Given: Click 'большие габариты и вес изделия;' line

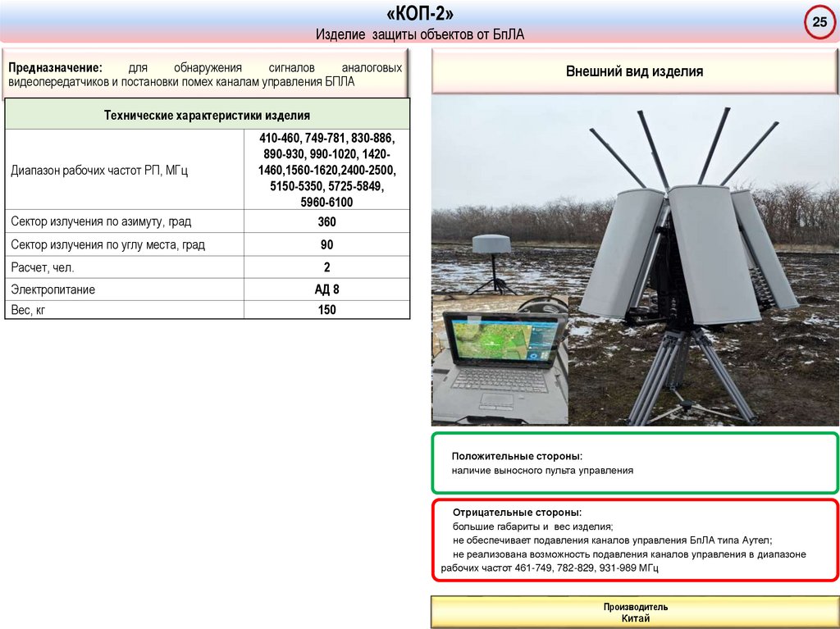Looking at the screenshot, I should 532,526.
